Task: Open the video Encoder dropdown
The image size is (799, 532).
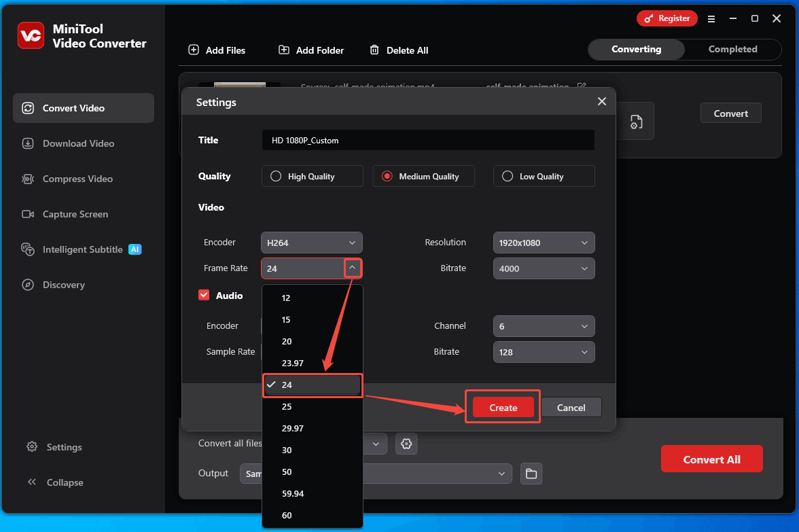Action: [311, 243]
